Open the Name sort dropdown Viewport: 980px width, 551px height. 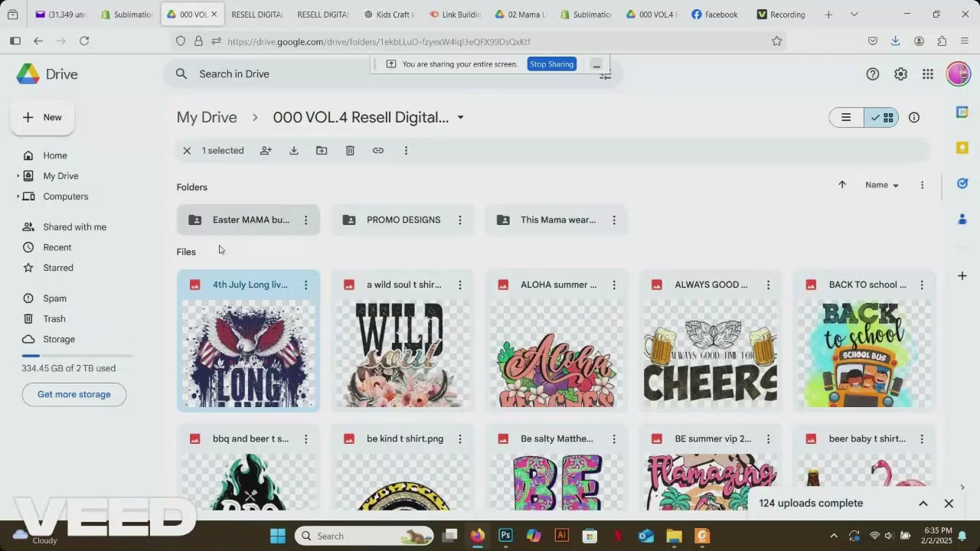882,185
